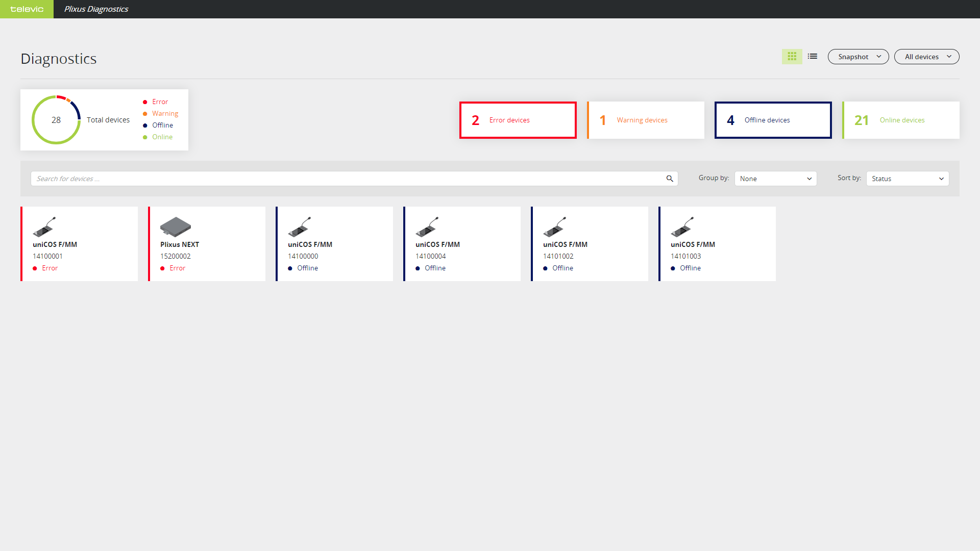This screenshot has width=980, height=551.
Task: Click microphone icon of device 14100001
Action: point(44,227)
